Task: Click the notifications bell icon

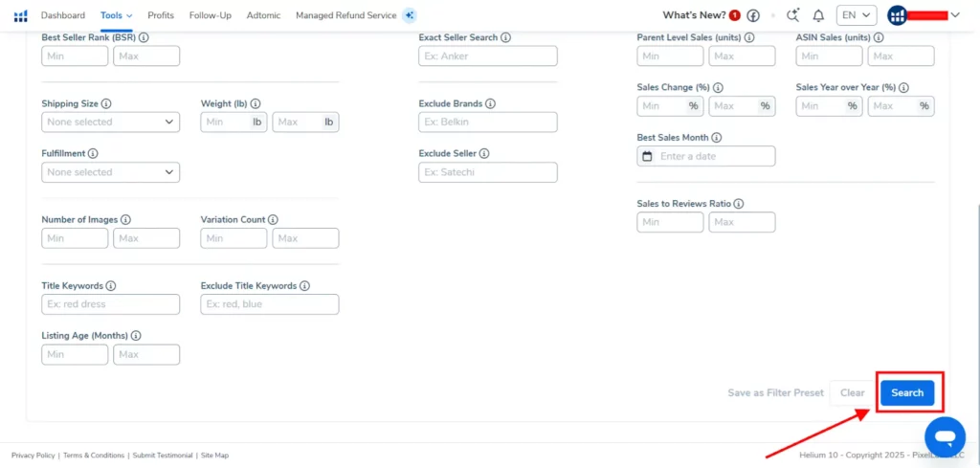Action: (818, 15)
